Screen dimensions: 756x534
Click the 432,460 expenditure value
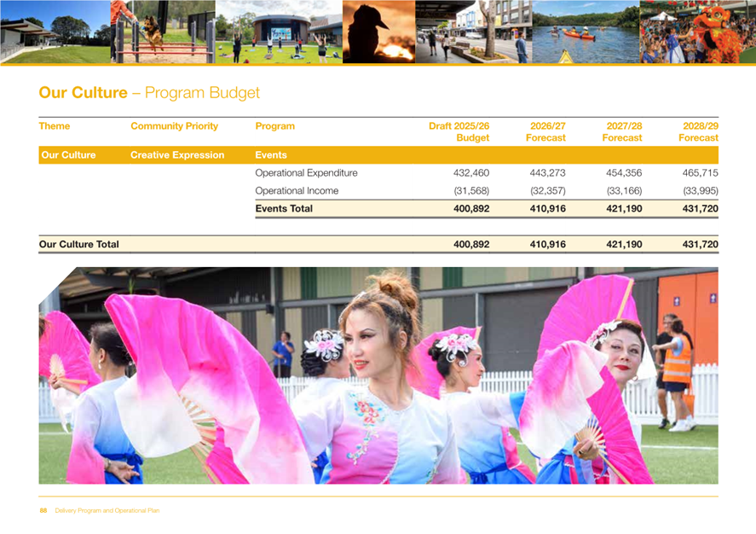(x=470, y=173)
